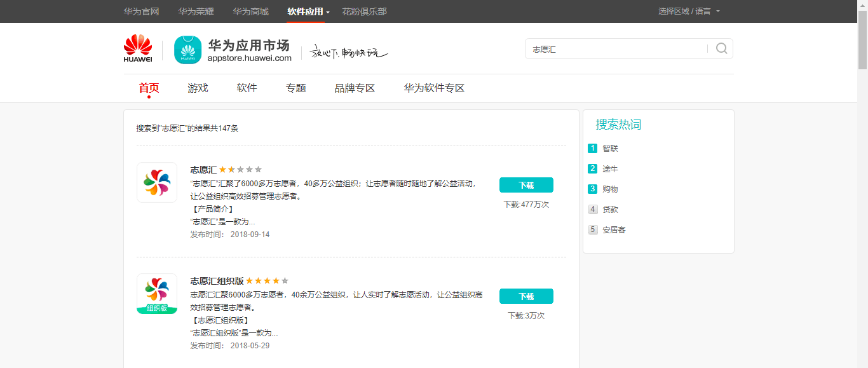
Task: Click the search magnifier icon
Action: [x=721, y=49]
